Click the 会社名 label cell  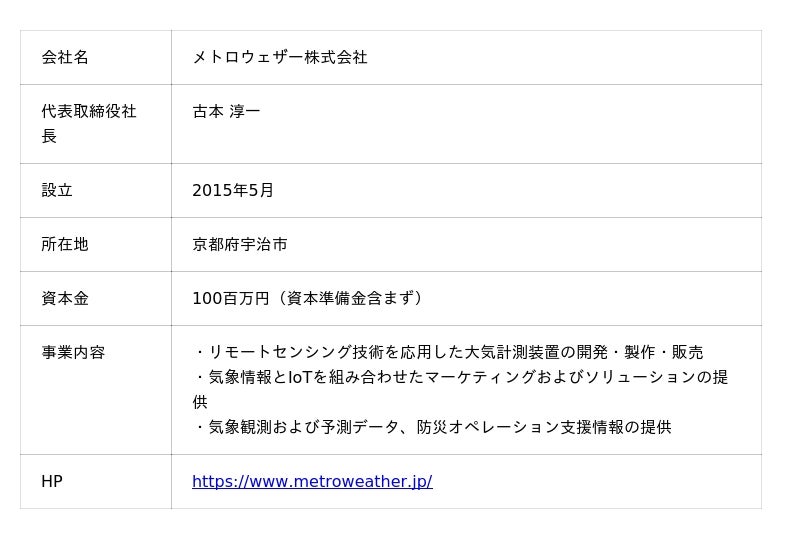pos(96,57)
